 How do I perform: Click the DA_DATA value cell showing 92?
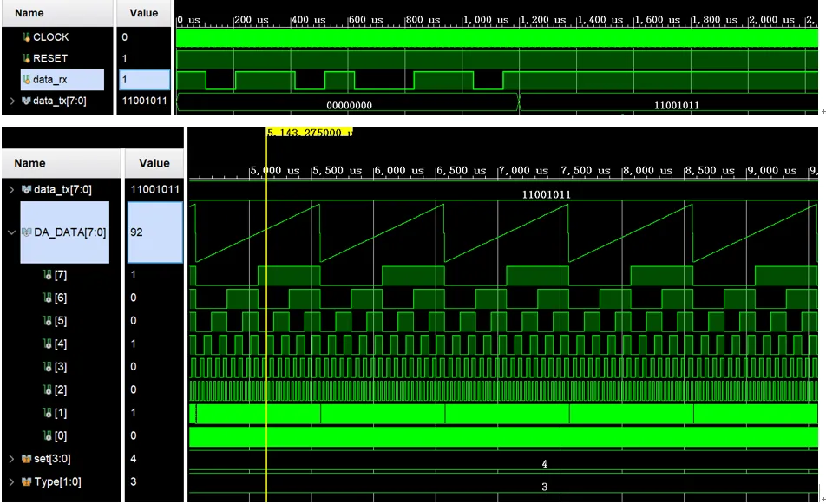154,232
